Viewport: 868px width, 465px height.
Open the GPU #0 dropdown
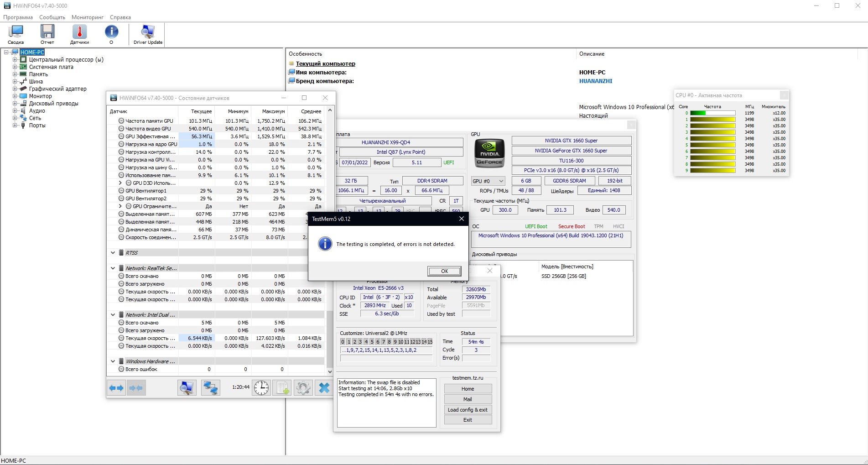(488, 181)
